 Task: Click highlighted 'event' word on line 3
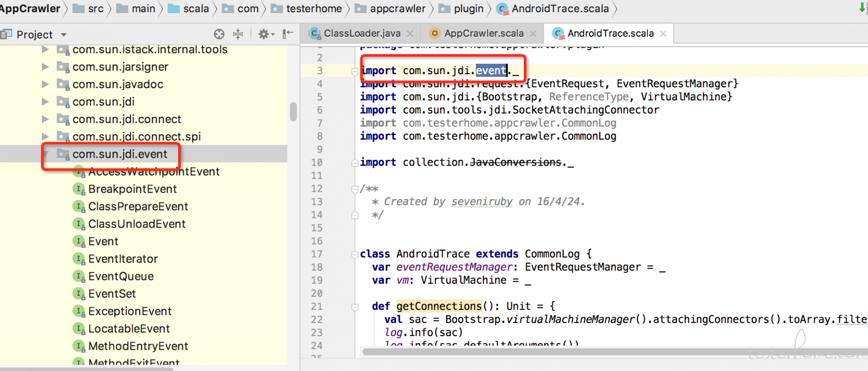pos(491,71)
